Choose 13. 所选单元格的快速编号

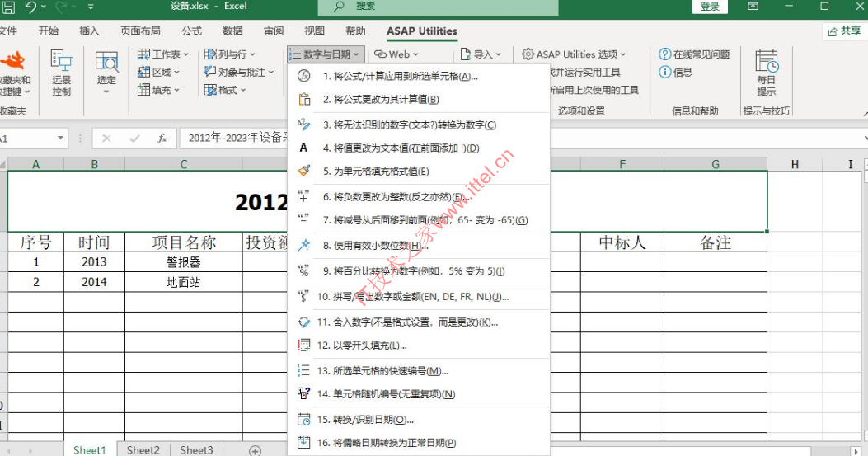pos(419,371)
